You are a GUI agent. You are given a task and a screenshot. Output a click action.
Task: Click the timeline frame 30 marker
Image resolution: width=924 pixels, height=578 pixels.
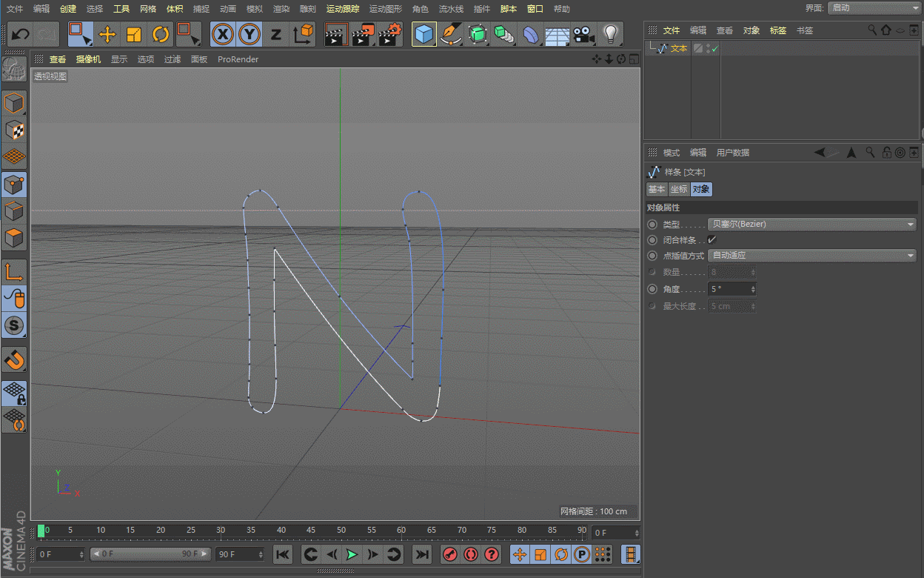(221, 531)
